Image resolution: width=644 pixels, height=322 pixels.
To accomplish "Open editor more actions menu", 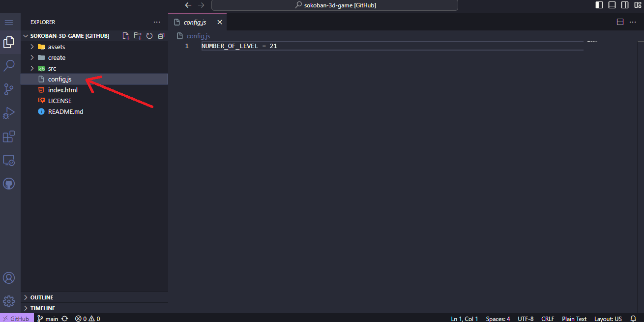I will point(632,22).
